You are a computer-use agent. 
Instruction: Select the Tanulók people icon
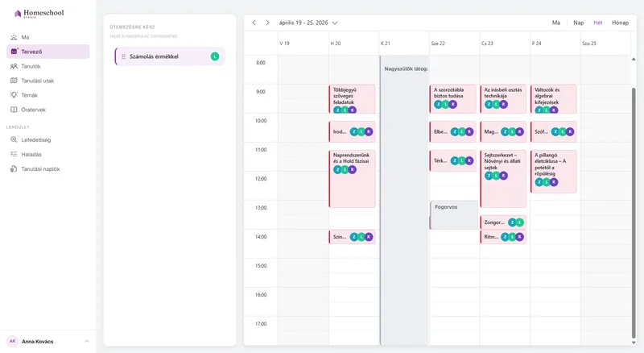click(14, 66)
